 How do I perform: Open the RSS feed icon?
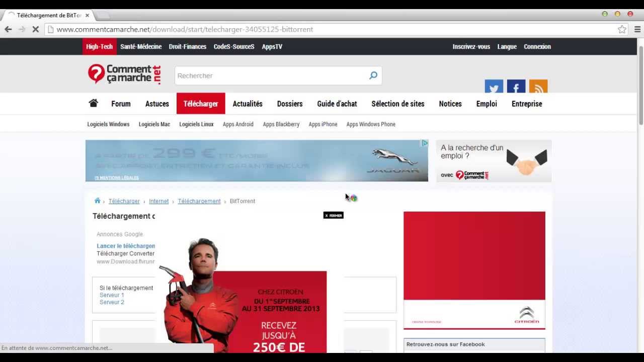click(538, 86)
